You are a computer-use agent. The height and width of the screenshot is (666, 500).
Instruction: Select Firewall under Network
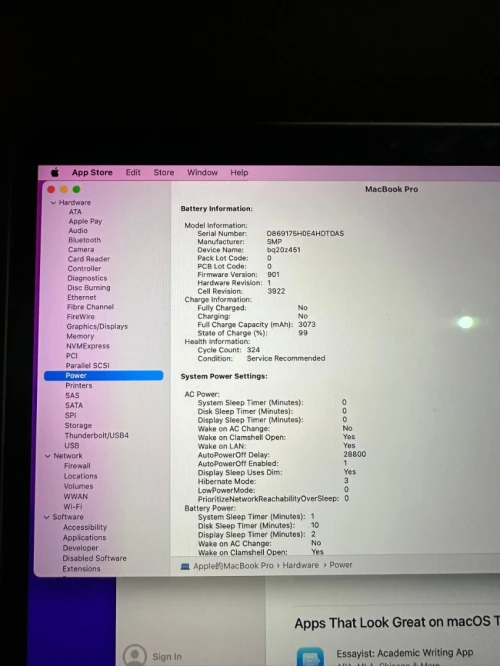click(x=77, y=466)
